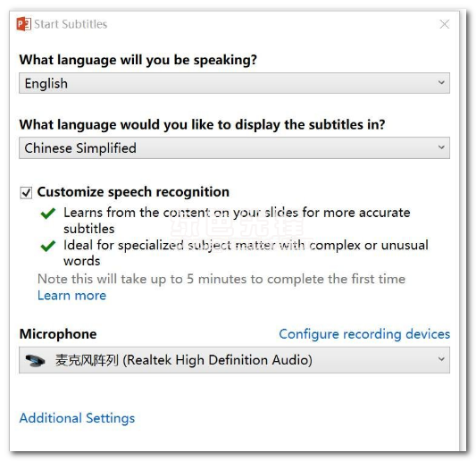The width and height of the screenshot is (476, 461).
Task: Open Additional Settings link
Action: click(x=77, y=418)
